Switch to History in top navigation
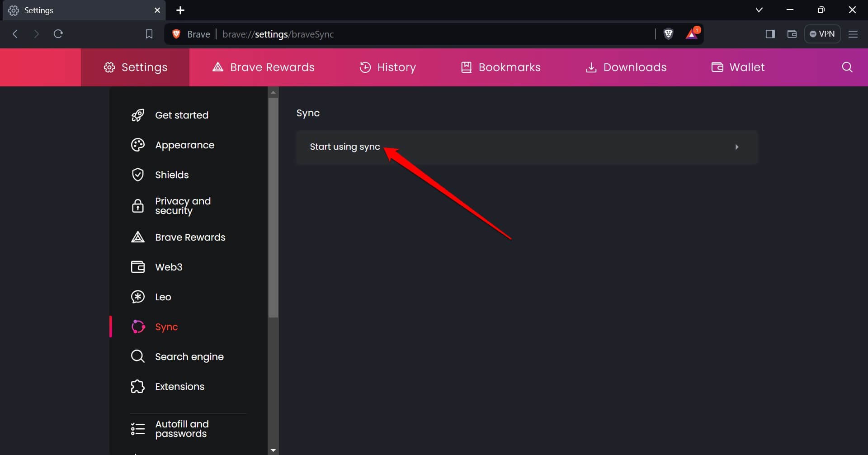868x455 pixels. pos(387,67)
